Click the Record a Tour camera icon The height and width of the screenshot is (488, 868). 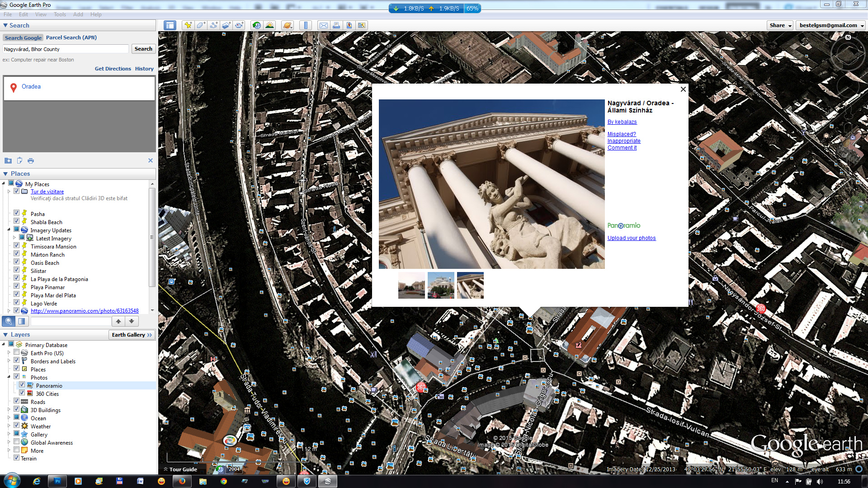[x=239, y=25]
